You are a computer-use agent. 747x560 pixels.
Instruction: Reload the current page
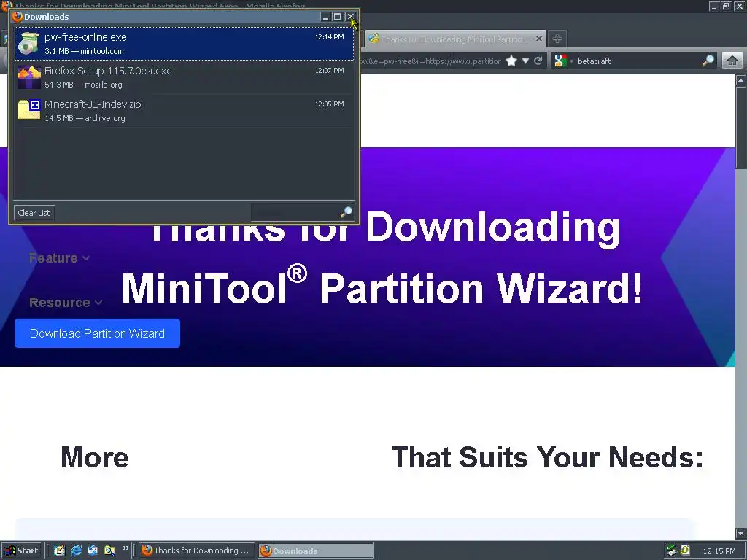point(538,61)
